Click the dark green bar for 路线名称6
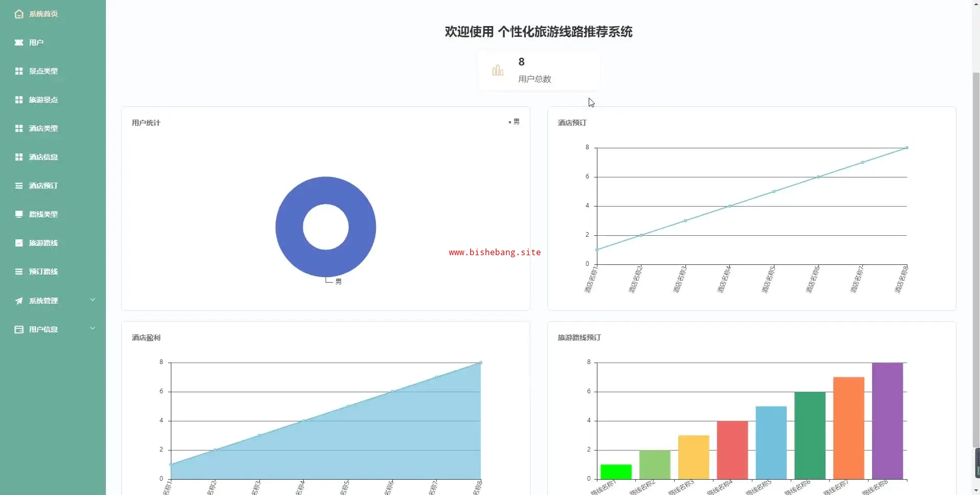 (x=810, y=436)
